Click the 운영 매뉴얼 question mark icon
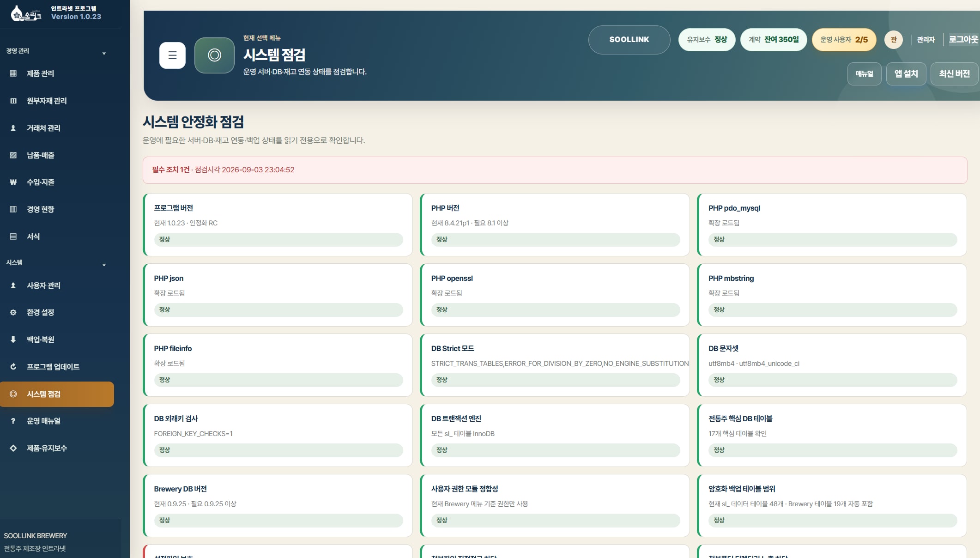980x558 pixels. [x=13, y=421]
